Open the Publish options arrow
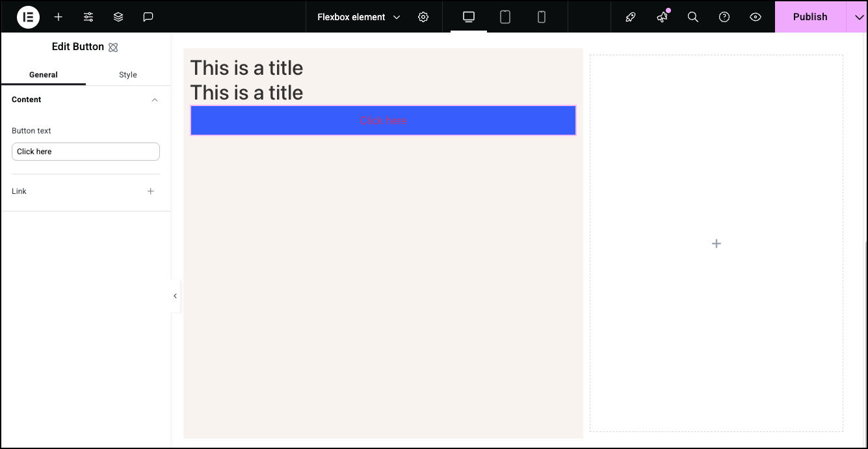This screenshot has height=449, width=868. (x=856, y=17)
